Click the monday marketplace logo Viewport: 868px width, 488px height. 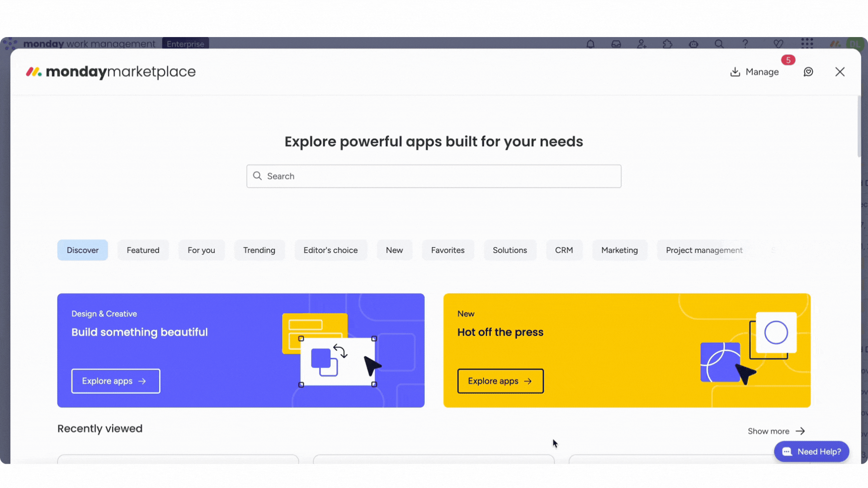click(x=111, y=72)
